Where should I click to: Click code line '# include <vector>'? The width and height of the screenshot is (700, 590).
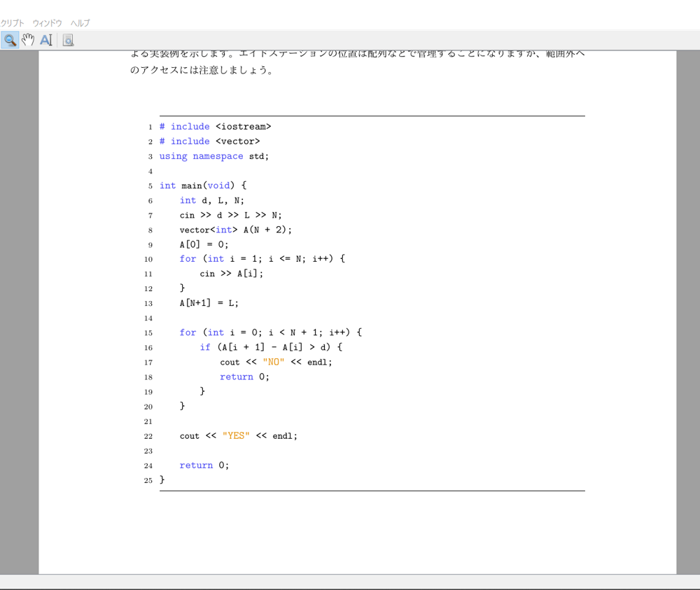(209, 141)
